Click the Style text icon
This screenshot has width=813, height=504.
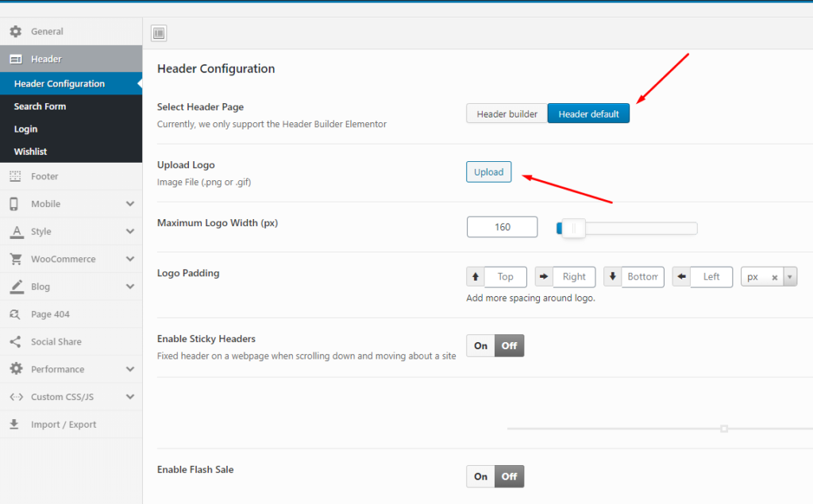(17, 232)
